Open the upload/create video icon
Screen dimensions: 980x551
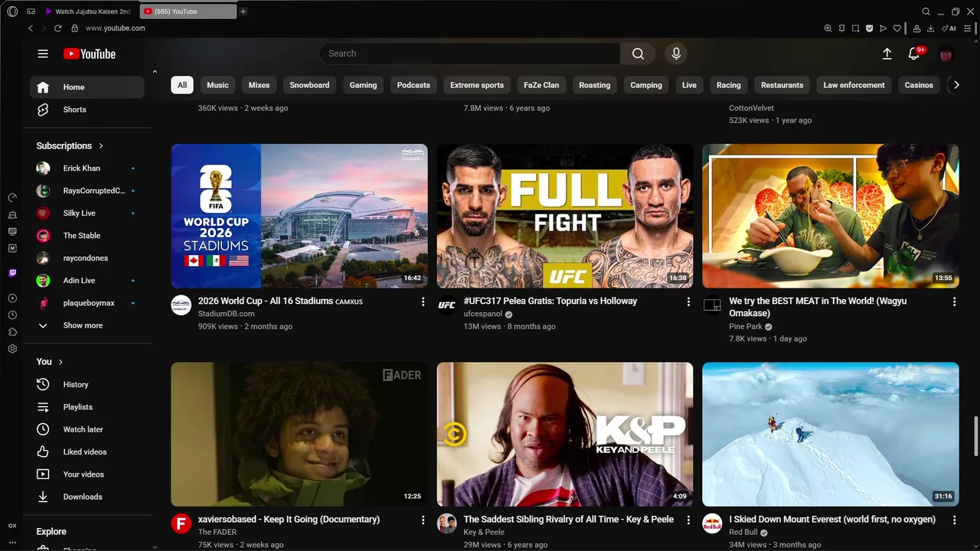click(x=887, y=54)
